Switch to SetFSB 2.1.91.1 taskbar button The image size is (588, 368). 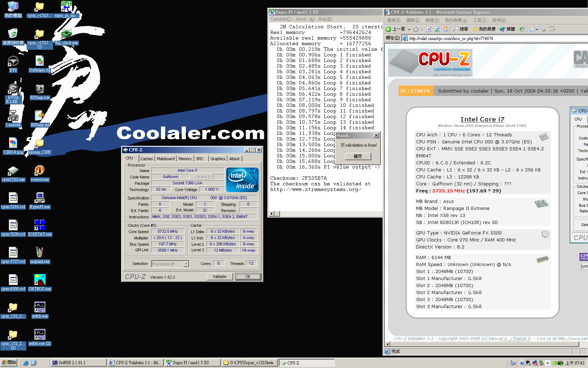[79, 363]
